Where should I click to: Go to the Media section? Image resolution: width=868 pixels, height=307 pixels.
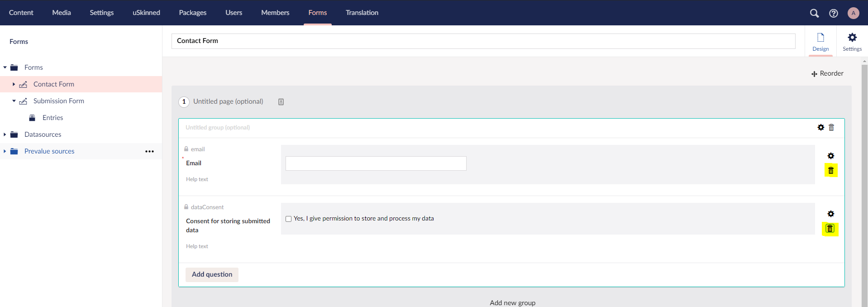point(62,13)
